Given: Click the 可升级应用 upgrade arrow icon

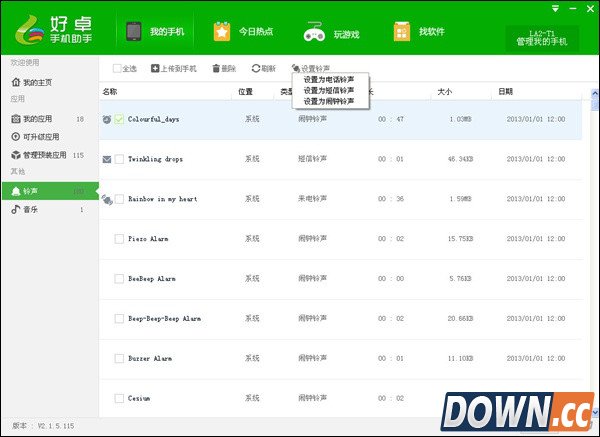Looking at the screenshot, I should point(16,137).
